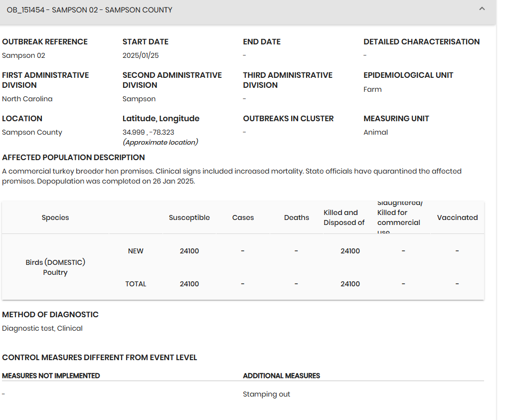Click the Stamping out additional measure

267,395
